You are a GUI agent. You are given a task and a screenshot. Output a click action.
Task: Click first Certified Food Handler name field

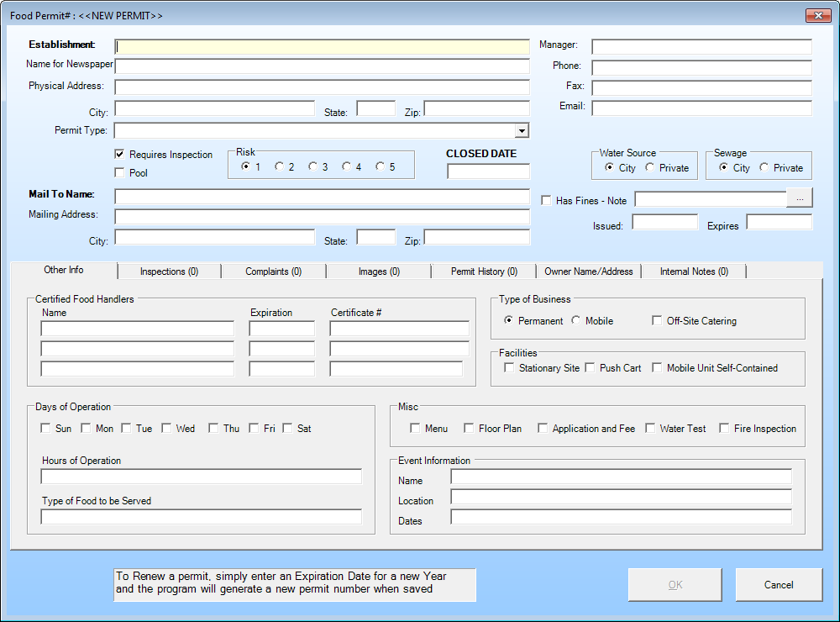pos(137,328)
